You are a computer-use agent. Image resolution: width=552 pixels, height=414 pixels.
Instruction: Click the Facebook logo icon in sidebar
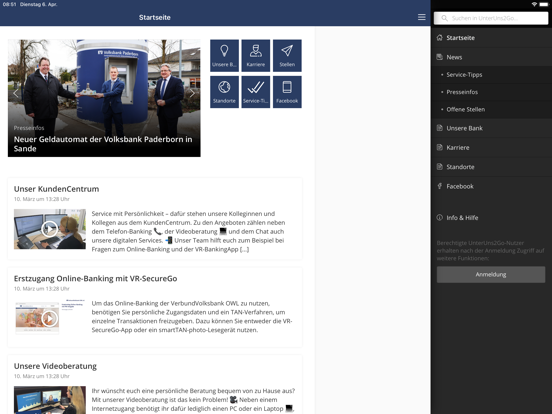coord(439,186)
